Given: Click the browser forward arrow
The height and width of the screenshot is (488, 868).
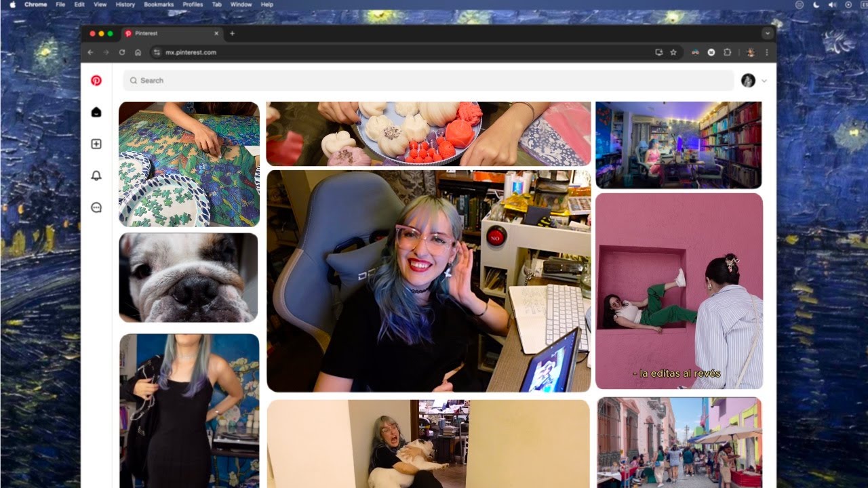Looking at the screenshot, I should click(x=106, y=52).
